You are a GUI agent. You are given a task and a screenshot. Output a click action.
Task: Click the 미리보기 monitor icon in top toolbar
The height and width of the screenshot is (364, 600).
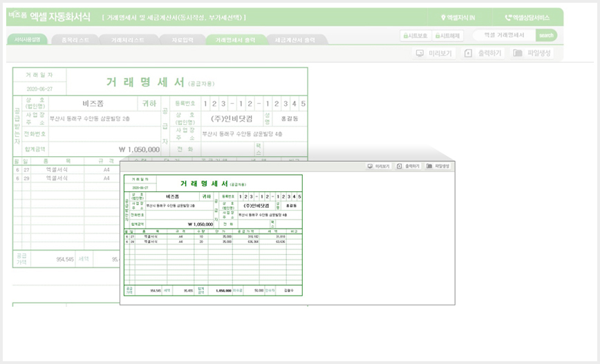[420, 54]
